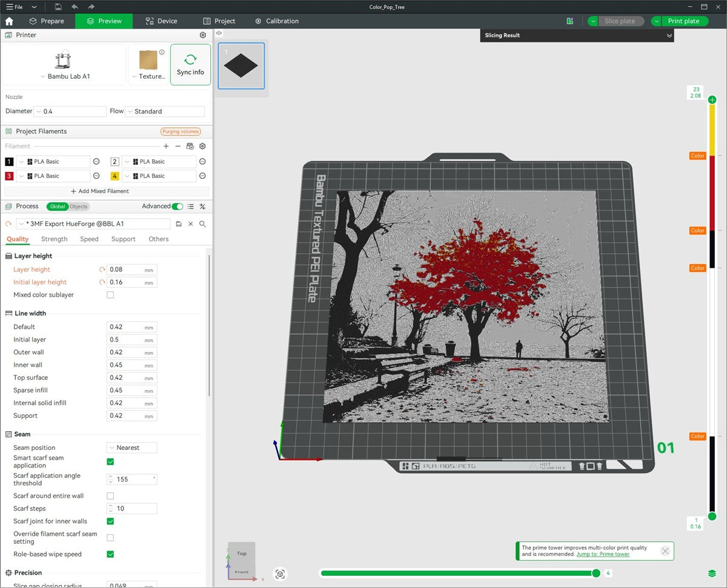Delete filament 1 with its minus circle

coord(96,162)
